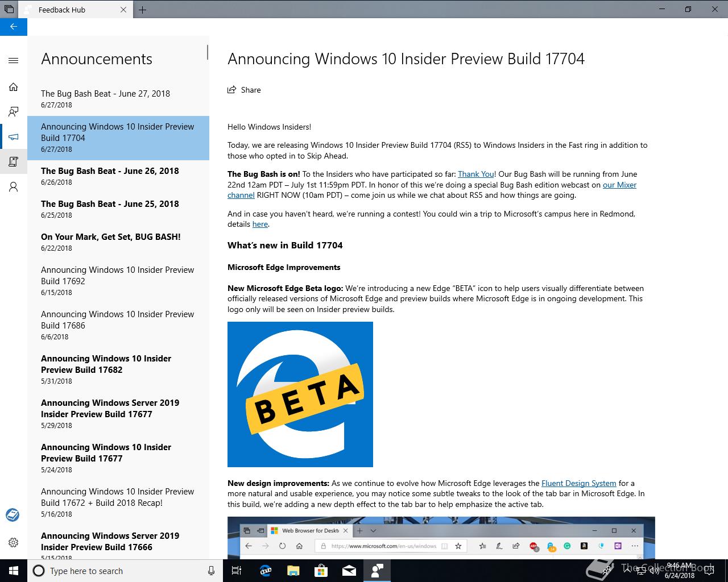Select Announcing Windows 10 Insider Preview Build 17704 item
Viewport: 728px width, 582px height.
(118, 138)
